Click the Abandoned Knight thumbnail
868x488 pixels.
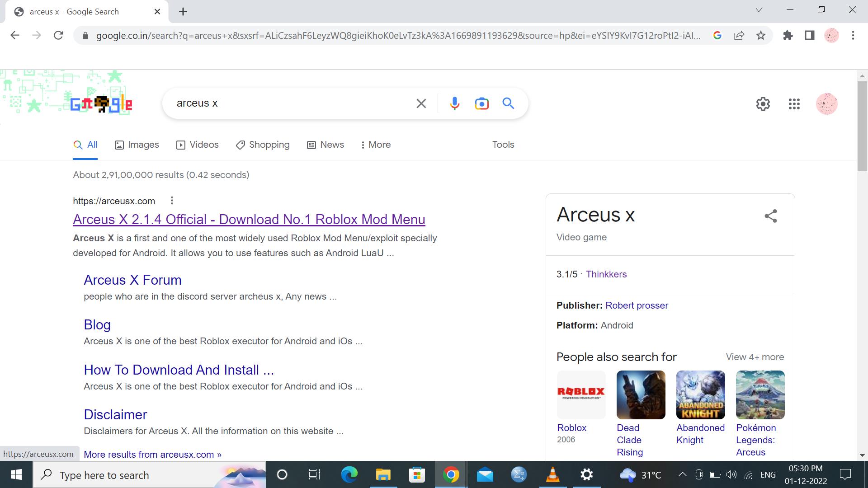(x=701, y=395)
